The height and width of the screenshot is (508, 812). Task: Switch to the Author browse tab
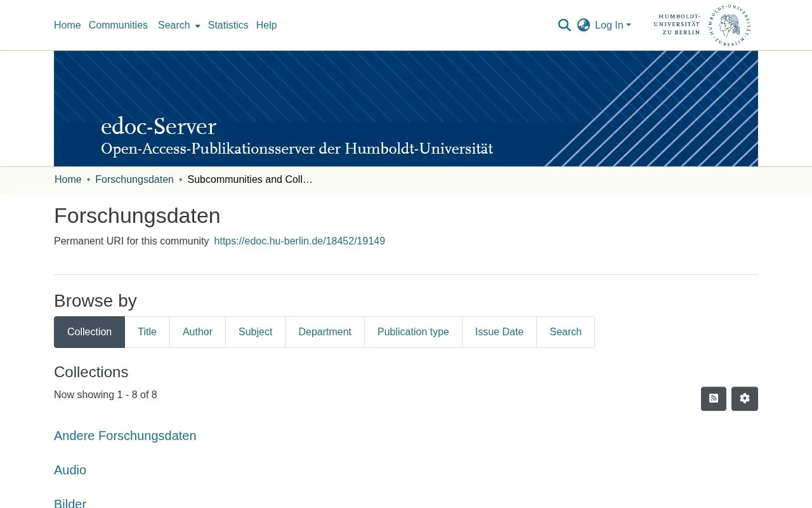pyautogui.click(x=197, y=332)
